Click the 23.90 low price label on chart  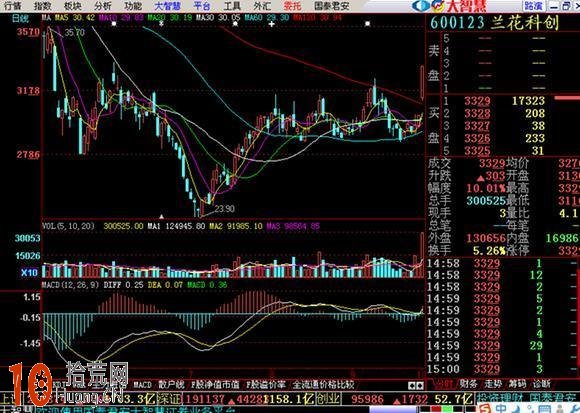[x=225, y=209]
